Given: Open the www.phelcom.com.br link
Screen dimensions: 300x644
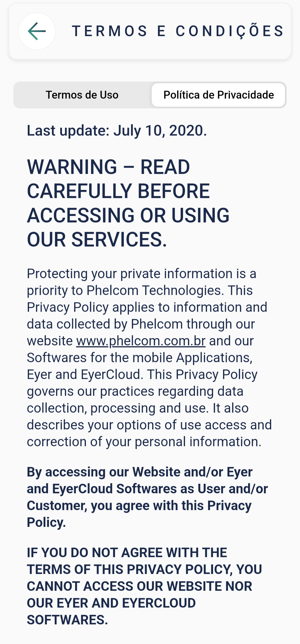Looking at the screenshot, I should [141, 341].
